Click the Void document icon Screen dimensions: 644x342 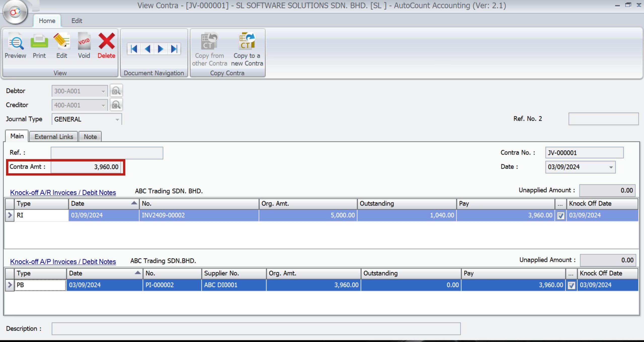(x=84, y=42)
